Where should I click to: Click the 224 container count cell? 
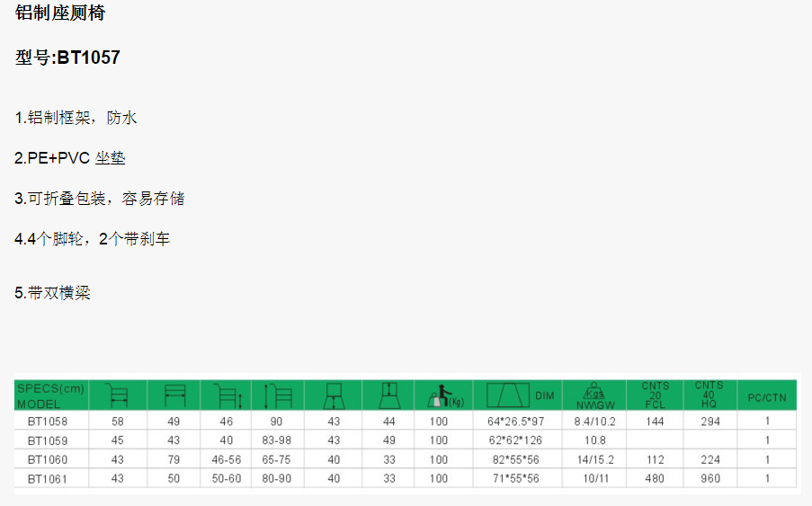(710, 459)
